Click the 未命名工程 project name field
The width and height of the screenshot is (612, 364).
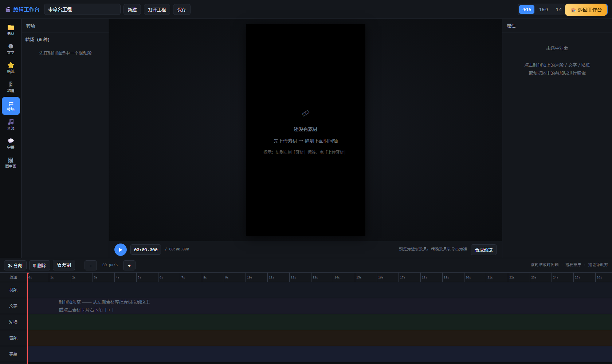pyautogui.click(x=82, y=9)
